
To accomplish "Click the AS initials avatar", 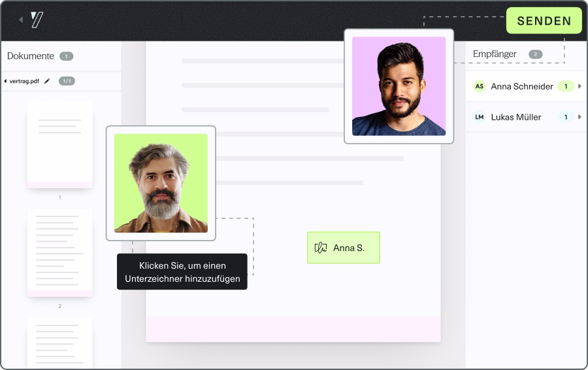I will click(x=480, y=86).
